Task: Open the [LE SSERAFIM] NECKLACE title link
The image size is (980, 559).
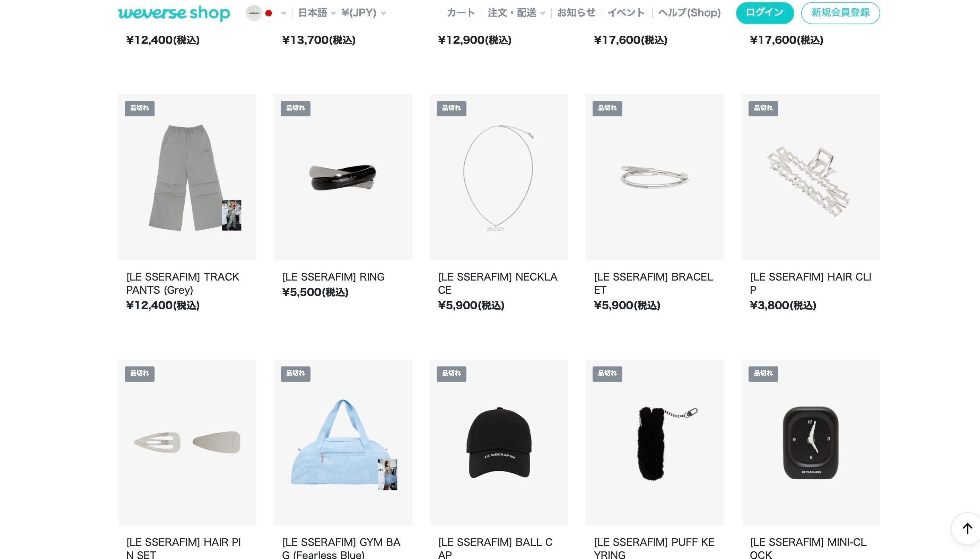Action: point(498,283)
